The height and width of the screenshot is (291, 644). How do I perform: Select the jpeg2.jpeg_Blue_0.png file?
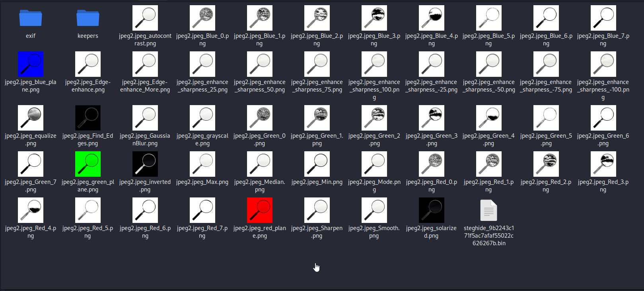click(x=202, y=18)
